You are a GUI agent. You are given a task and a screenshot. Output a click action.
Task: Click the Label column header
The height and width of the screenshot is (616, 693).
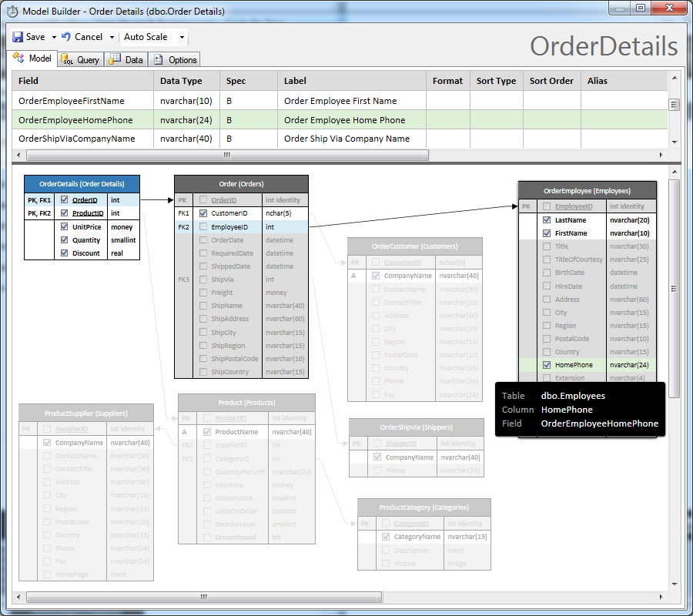(352, 81)
